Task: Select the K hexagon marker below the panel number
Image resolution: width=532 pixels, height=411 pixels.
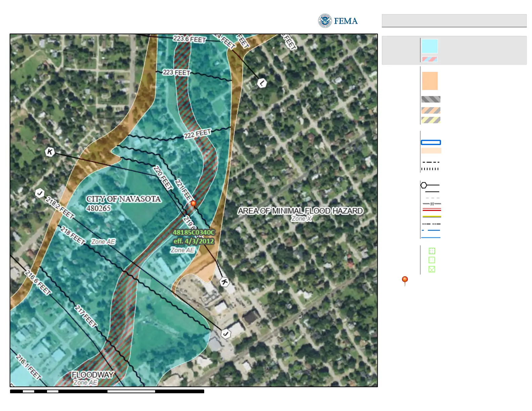Action: click(224, 282)
